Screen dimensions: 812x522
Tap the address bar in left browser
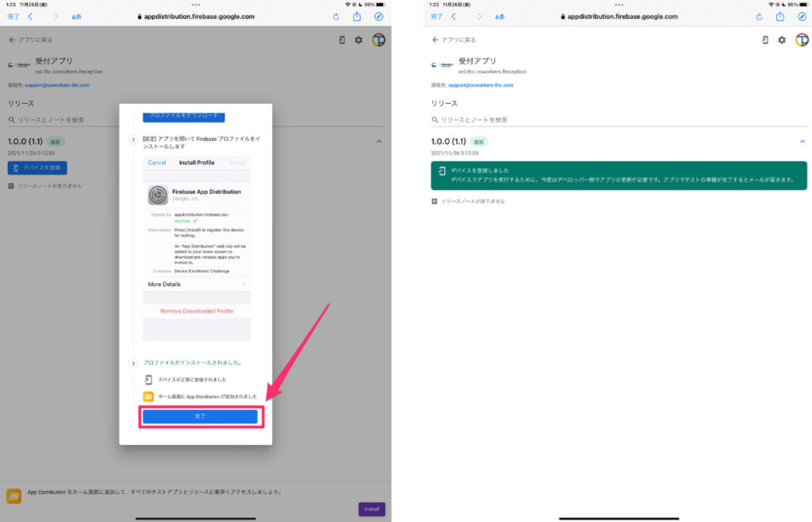[196, 17]
